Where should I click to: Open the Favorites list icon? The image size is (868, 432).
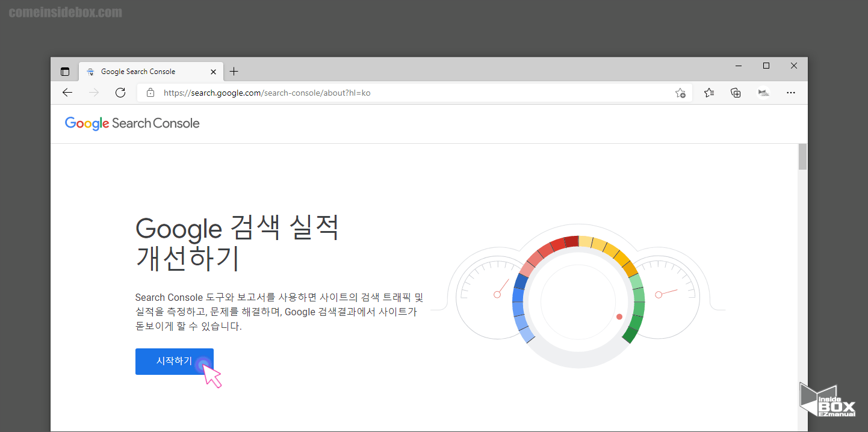pyautogui.click(x=709, y=93)
